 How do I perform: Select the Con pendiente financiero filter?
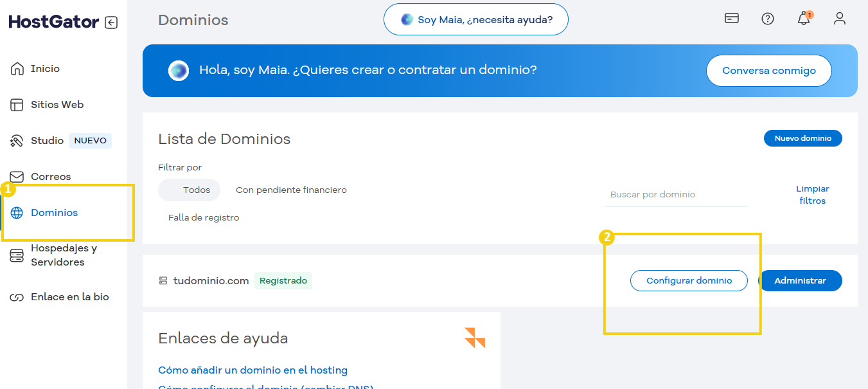[x=291, y=190]
